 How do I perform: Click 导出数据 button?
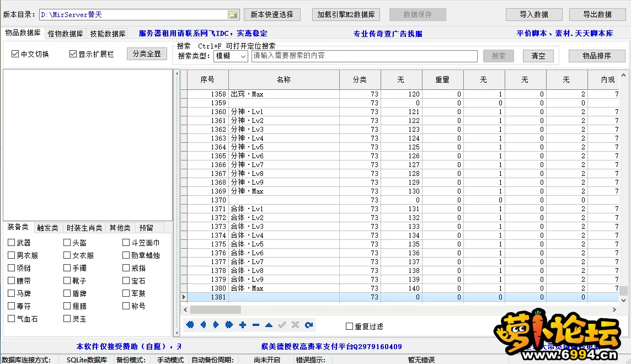click(x=597, y=14)
